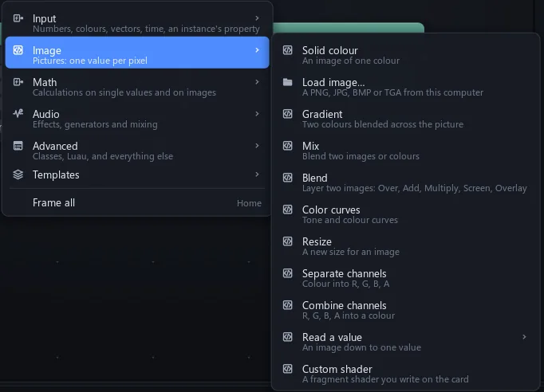544x392 pixels.
Task: Click the Resize node icon
Action: (x=288, y=241)
